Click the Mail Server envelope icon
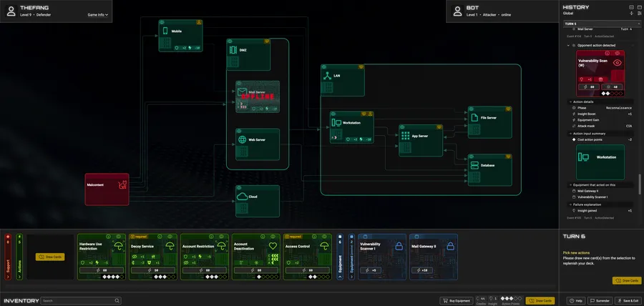Viewport: 644px width, 306px height. click(242, 92)
